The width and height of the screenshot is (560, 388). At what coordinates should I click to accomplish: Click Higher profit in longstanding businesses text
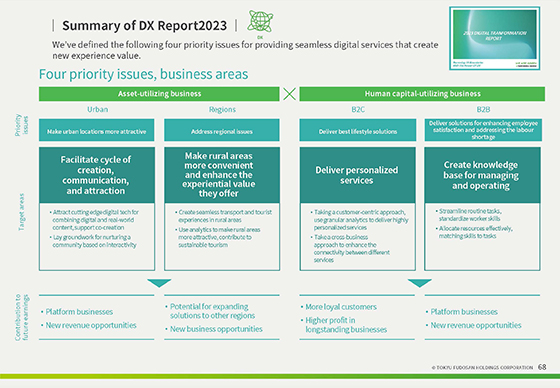tap(344, 325)
